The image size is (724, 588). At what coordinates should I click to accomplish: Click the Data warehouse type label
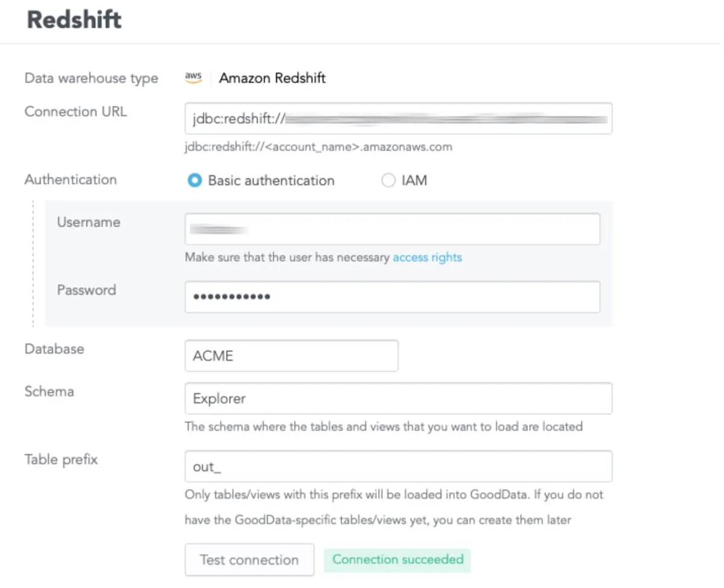91,78
